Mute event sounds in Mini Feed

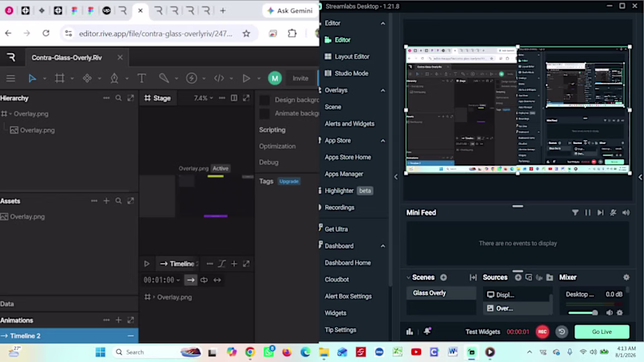[x=613, y=212]
